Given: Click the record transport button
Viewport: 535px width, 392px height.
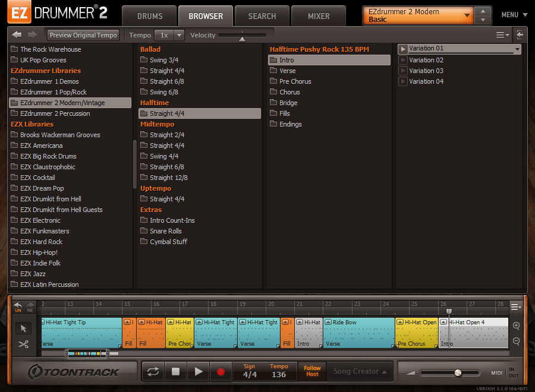Looking at the screenshot, I should pyautogui.click(x=221, y=371).
